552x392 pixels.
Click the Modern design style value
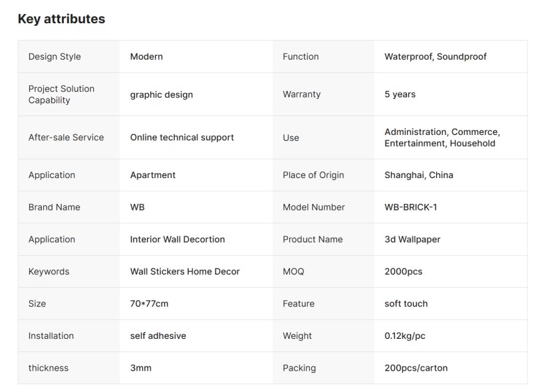tap(146, 56)
